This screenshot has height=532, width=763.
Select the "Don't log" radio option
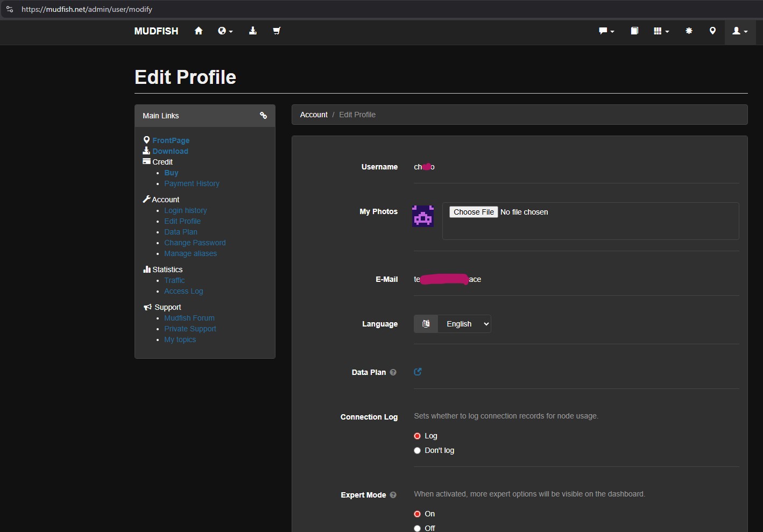[417, 451]
